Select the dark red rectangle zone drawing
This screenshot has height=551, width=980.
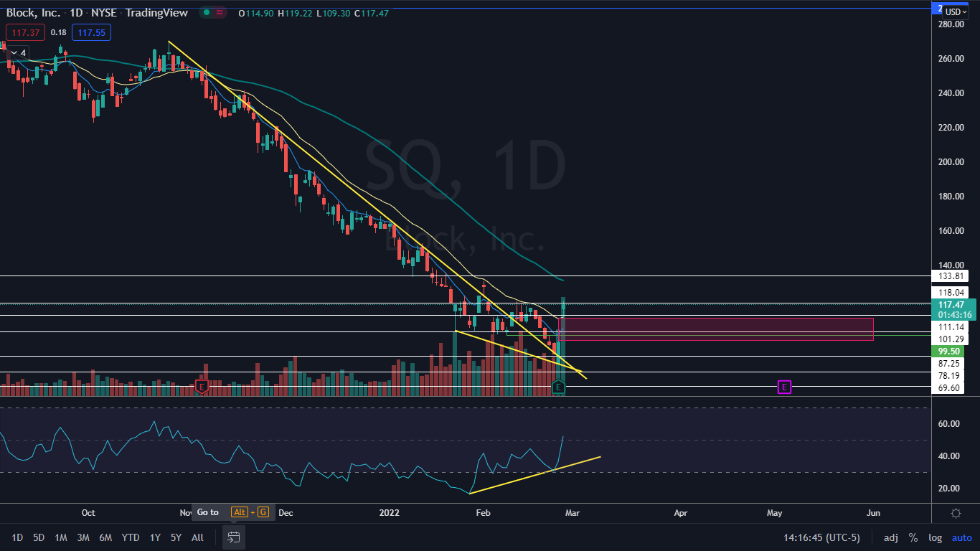(717, 329)
